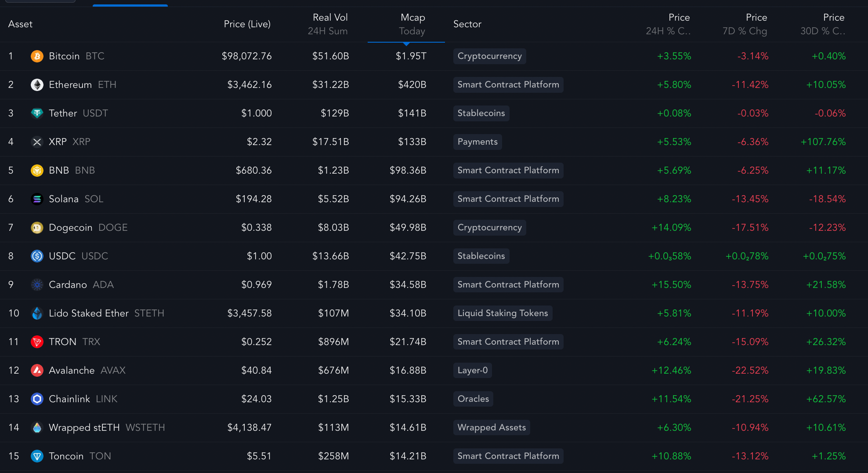Screen dimensions: 868x473
Task: Click the BNB logo icon
Action: click(x=37, y=171)
